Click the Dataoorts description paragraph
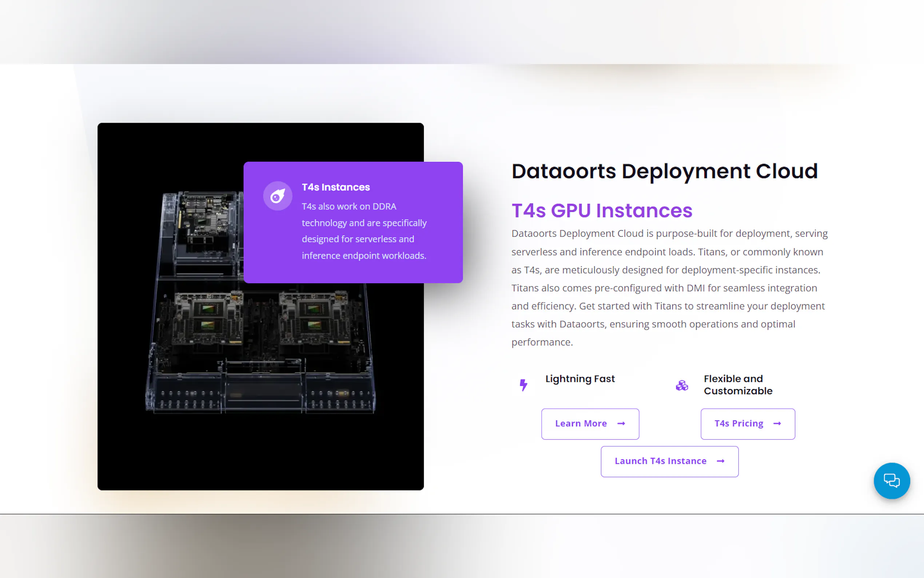The width and height of the screenshot is (924, 578). pos(669,288)
